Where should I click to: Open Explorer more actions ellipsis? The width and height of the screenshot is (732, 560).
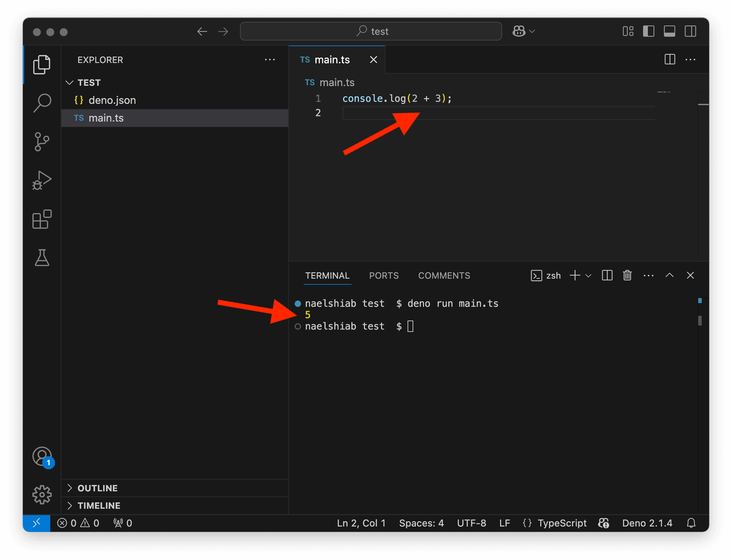point(270,60)
